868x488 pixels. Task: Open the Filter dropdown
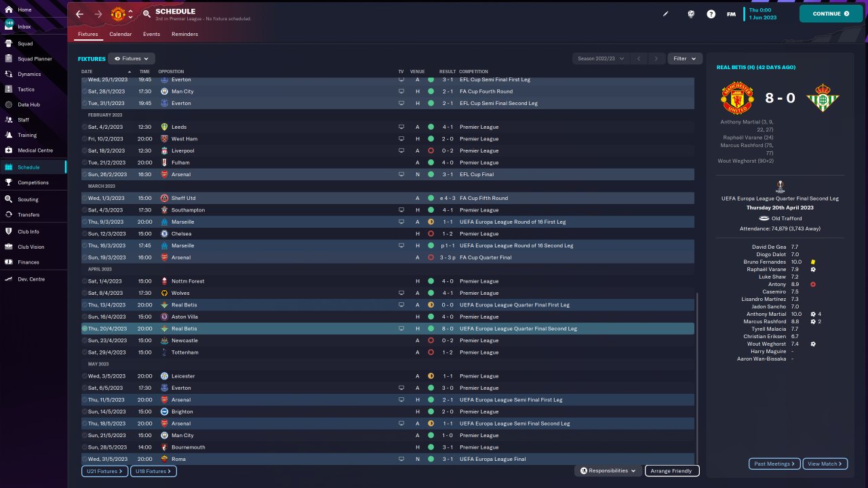(684, 59)
